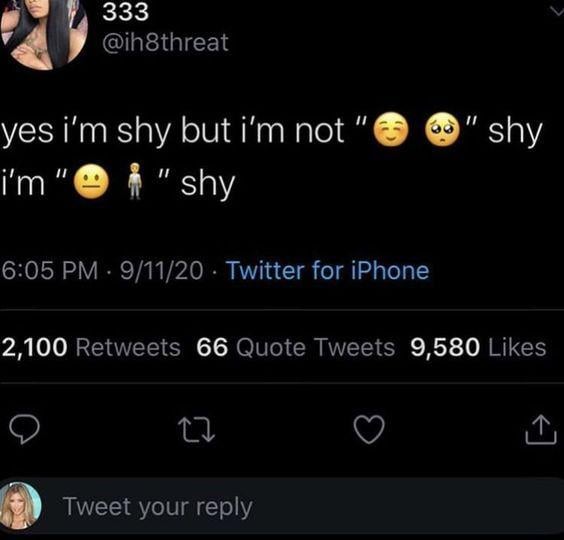The width and height of the screenshot is (564, 540).
Task: Open your own avatar beside reply box
Action: click(21, 505)
